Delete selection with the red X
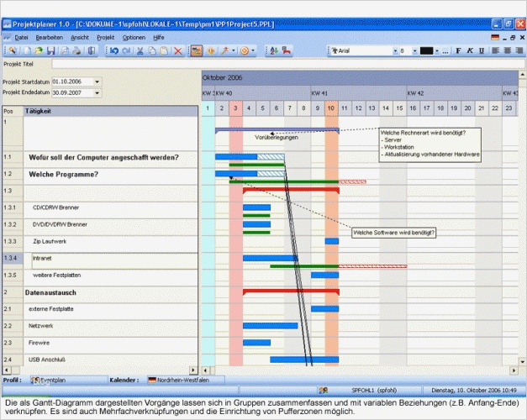Viewport: 527px width, 420px height. click(178, 50)
